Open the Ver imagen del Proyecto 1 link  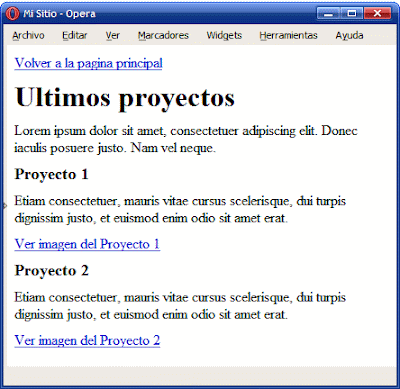pos(87,244)
